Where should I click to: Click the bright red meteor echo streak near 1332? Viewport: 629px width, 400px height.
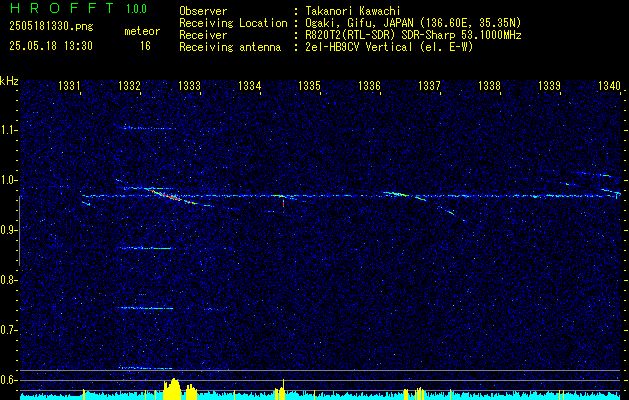tap(172, 197)
